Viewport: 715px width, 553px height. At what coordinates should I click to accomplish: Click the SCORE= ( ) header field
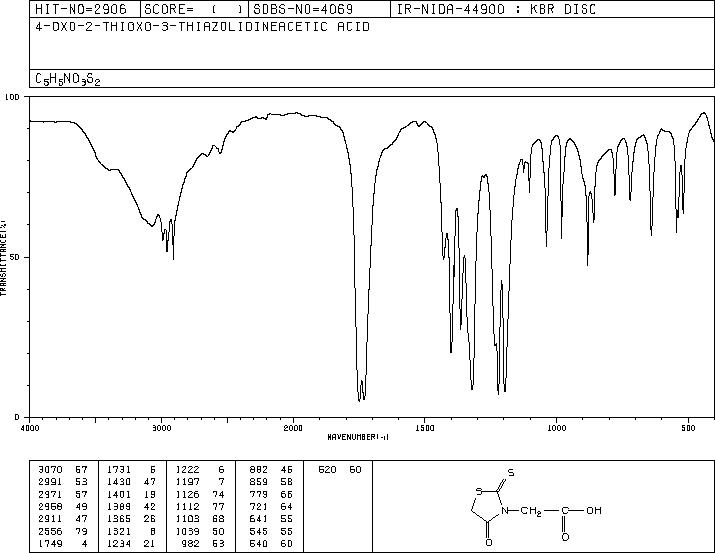(x=194, y=9)
